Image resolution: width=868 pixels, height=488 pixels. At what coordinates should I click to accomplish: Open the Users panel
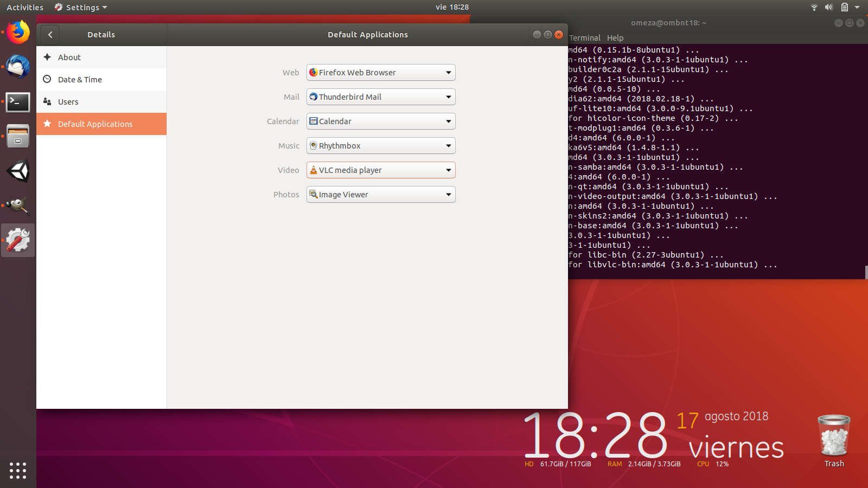click(101, 101)
